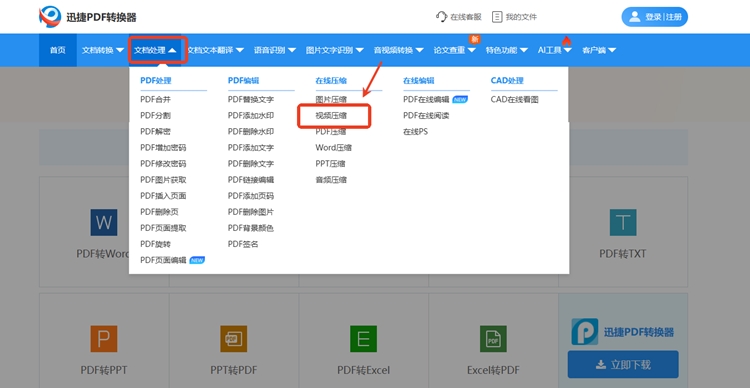Click the PDF转Excel green E icon
The height and width of the screenshot is (388, 750).
(364, 339)
